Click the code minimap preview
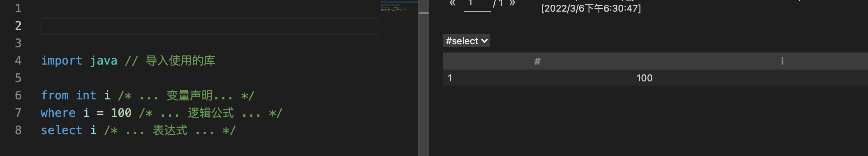Image resolution: width=868 pixels, height=156 pixels. pos(398,7)
